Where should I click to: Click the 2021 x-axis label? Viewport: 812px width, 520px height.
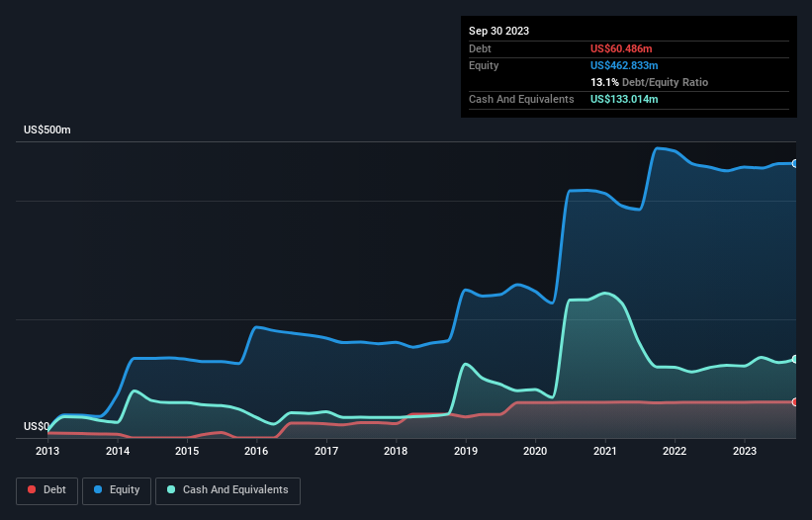click(x=605, y=451)
